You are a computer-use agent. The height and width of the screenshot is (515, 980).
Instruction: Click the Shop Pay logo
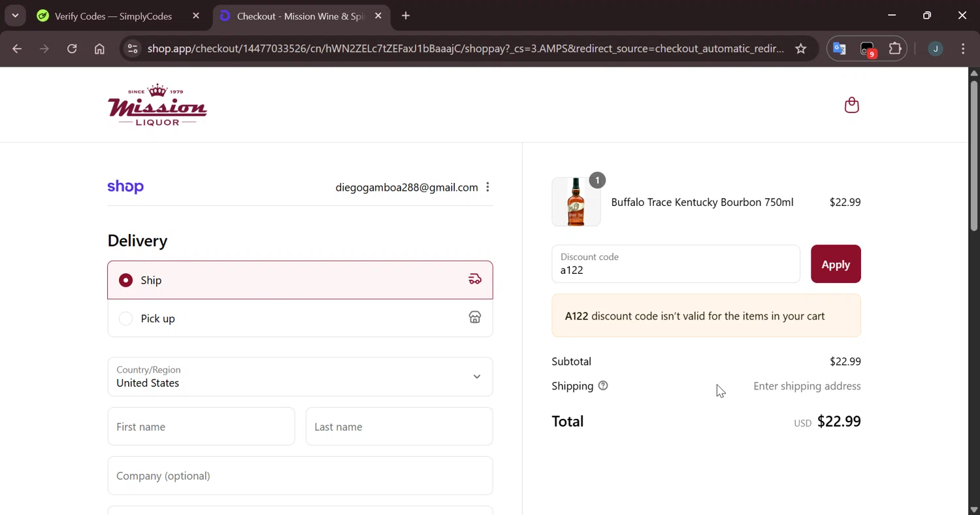coord(125,187)
